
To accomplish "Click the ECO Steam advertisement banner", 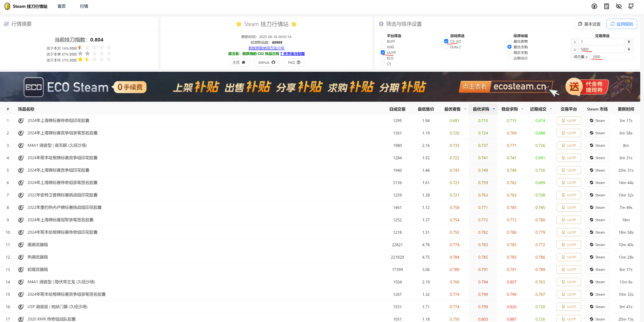I will pos(320,87).
